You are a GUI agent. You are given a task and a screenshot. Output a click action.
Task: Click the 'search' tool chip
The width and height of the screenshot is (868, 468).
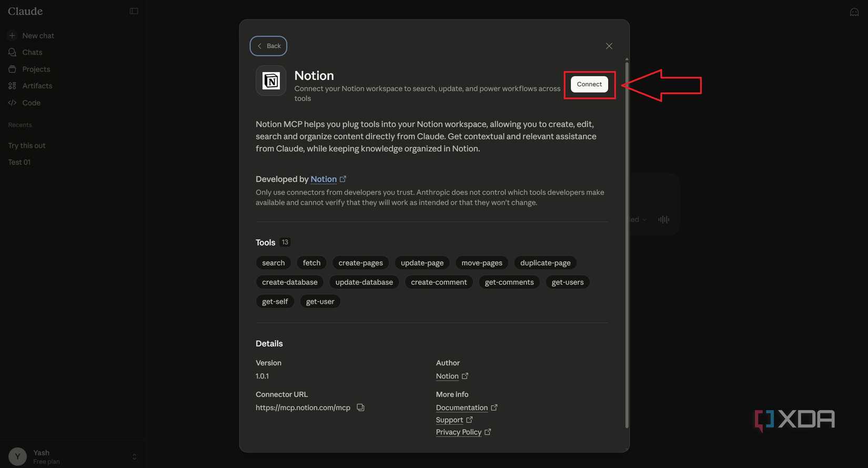point(274,263)
